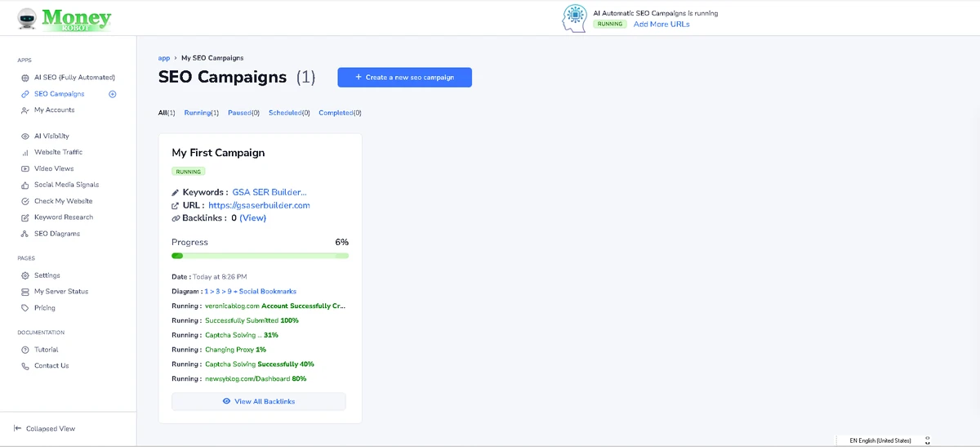Open Settings page
The width and height of the screenshot is (980, 447).
pos(47,275)
